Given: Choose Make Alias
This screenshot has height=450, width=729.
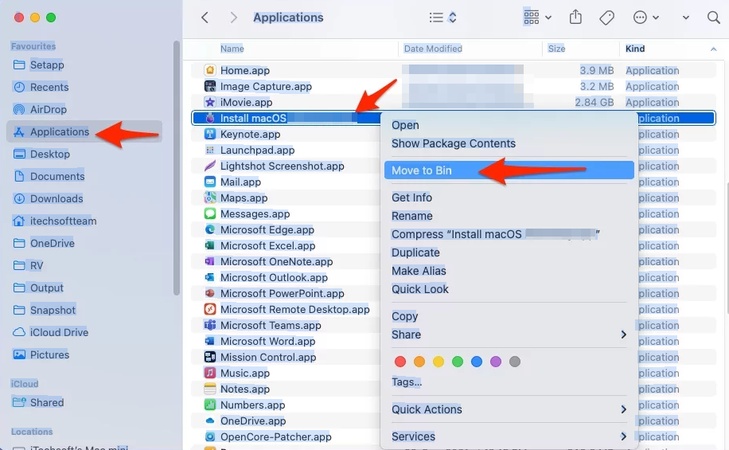Looking at the screenshot, I should (418, 271).
